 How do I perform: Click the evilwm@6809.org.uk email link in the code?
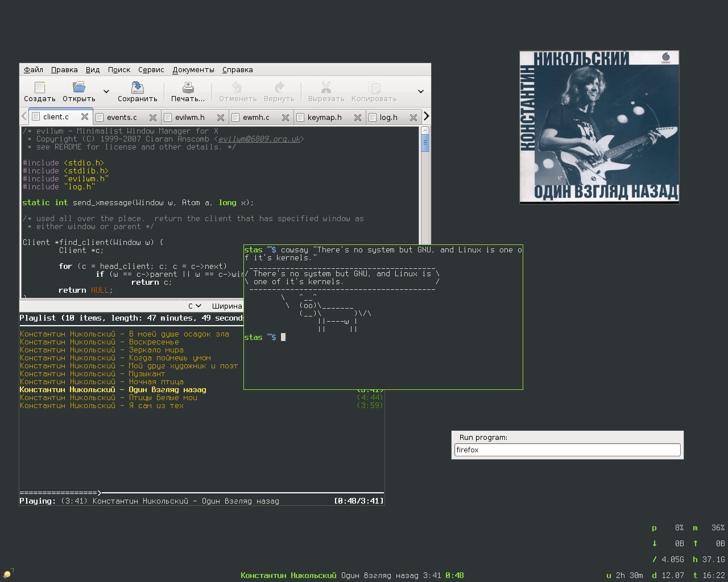259,139
